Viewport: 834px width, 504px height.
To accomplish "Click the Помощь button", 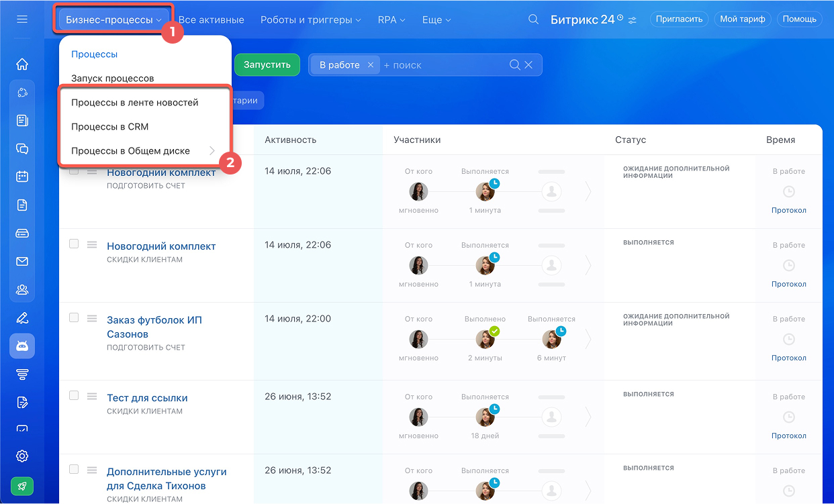I will coord(799,19).
